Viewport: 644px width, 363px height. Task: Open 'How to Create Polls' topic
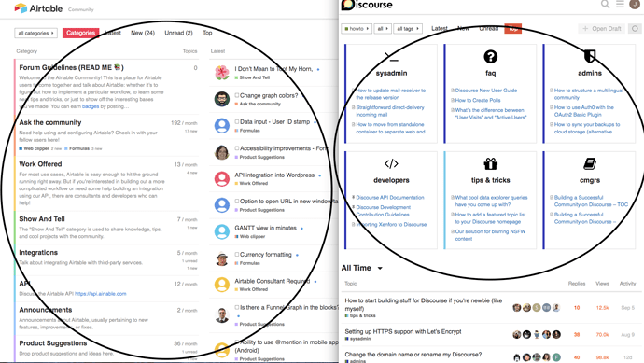[478, 100]
